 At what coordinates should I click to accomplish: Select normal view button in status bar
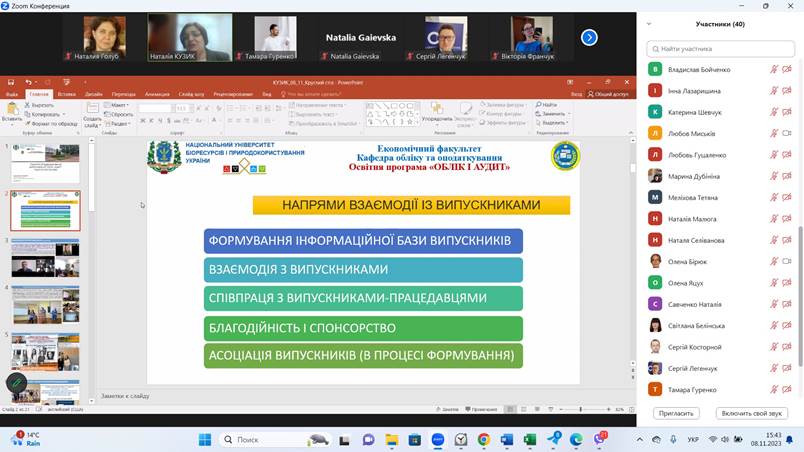pyautogui.click(x=510, y=409)
